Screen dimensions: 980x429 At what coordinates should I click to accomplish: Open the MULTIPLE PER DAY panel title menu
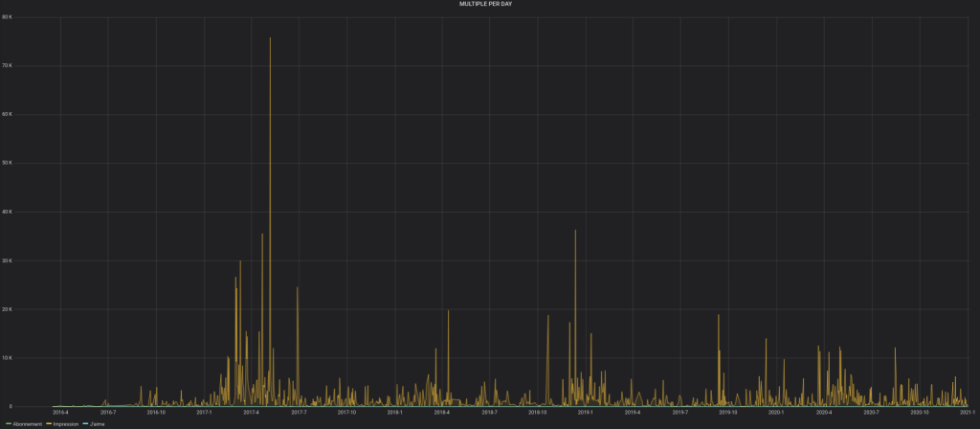tap(490, 4)
